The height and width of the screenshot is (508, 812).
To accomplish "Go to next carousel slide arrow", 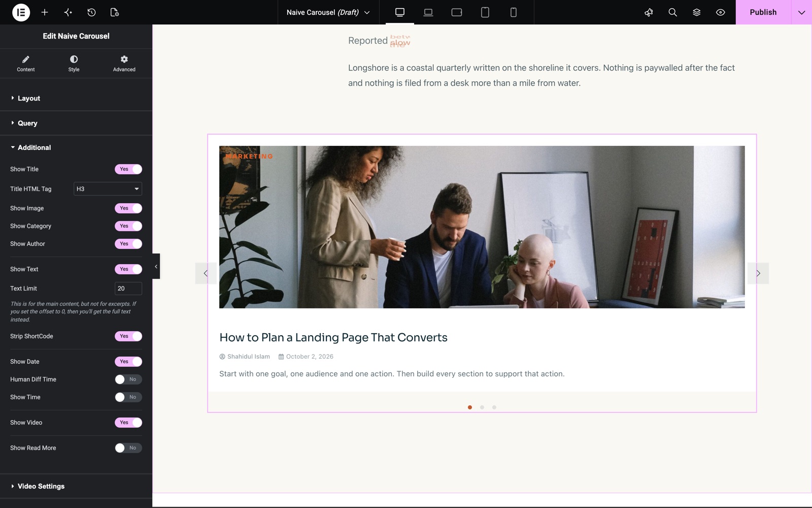I will tap(758, 273).
